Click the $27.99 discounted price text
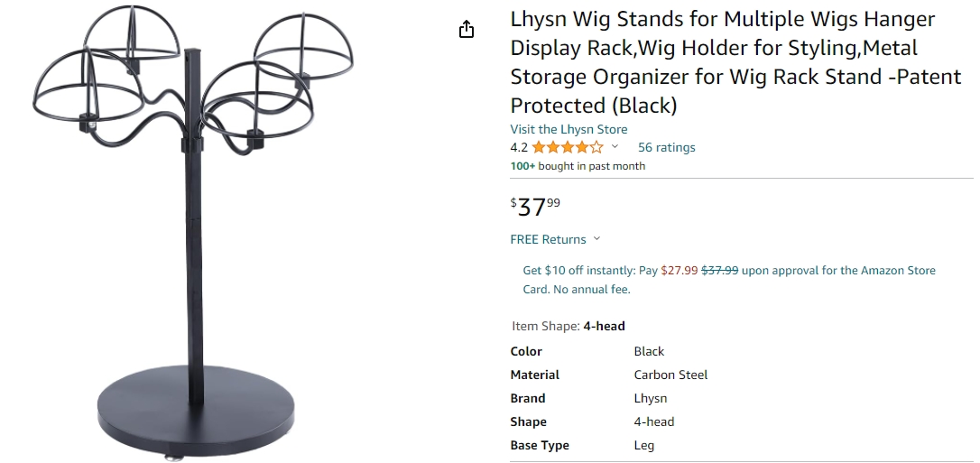 680,270
